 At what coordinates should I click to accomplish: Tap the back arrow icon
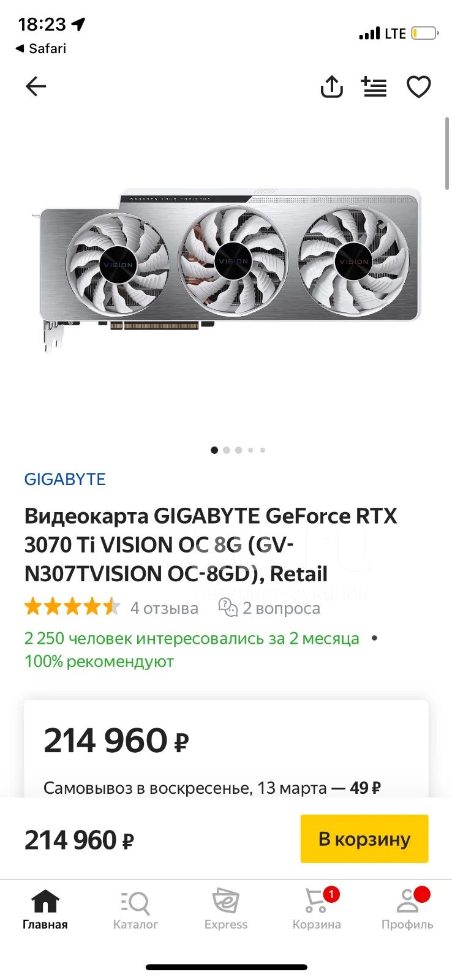[x=36, y=87]
